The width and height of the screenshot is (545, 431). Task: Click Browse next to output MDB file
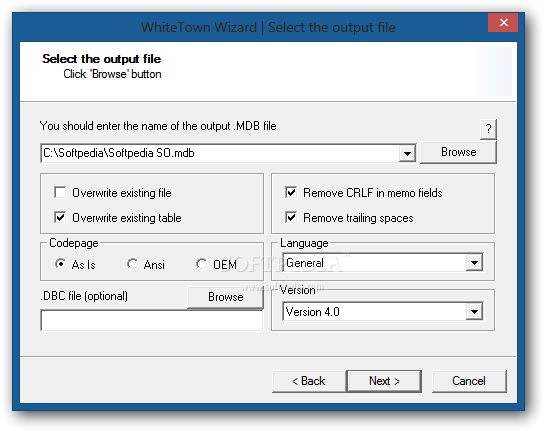(458, 152)
